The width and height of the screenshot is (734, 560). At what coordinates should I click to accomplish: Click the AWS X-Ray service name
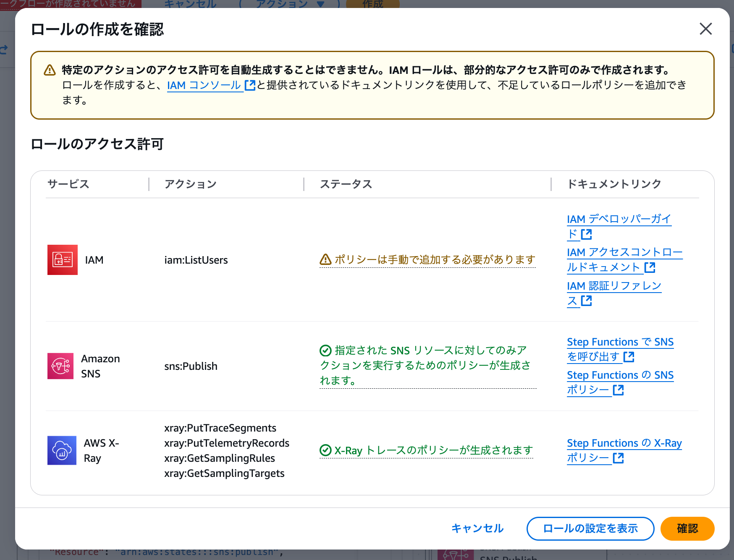pos(101,450)
